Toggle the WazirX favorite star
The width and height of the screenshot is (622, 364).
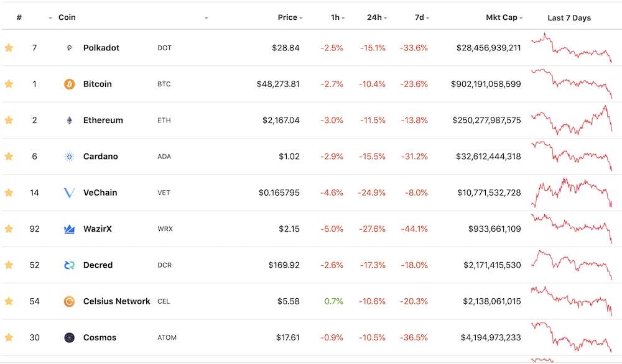(x=9, y=229)
